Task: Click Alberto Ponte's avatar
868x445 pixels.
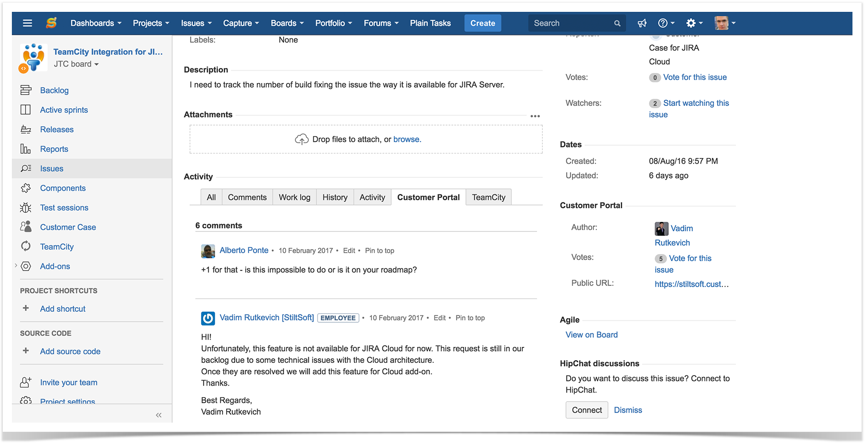Action: [x=208, y=251]
